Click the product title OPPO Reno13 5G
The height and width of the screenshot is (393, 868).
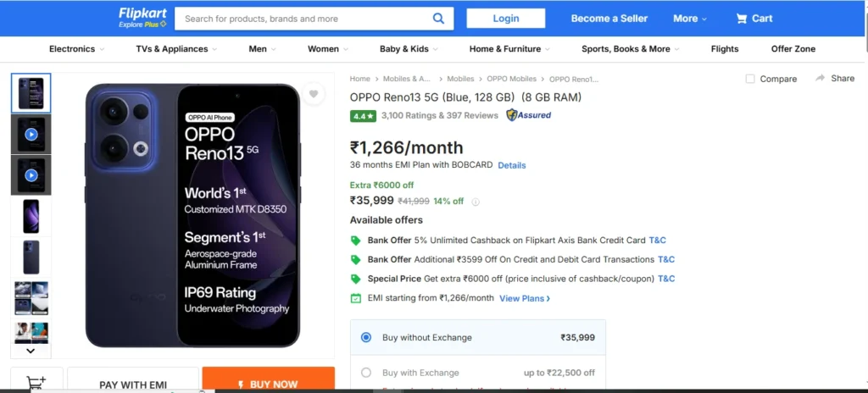[465, 97]
